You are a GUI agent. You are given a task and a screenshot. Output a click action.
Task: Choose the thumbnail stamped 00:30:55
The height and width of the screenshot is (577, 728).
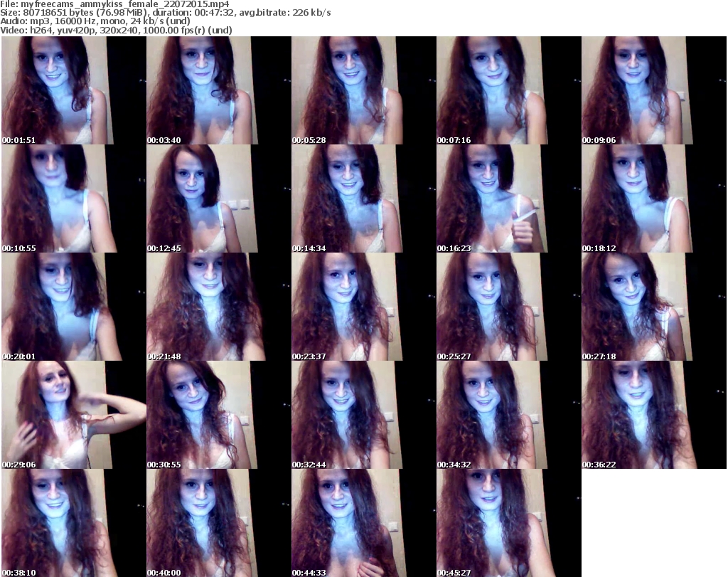tap(219, 415)
